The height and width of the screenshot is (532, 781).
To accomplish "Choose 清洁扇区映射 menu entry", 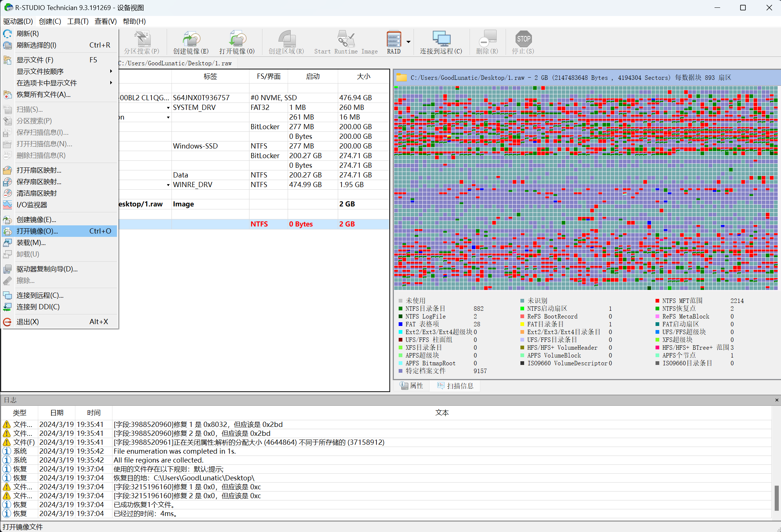I will (59, 193).
